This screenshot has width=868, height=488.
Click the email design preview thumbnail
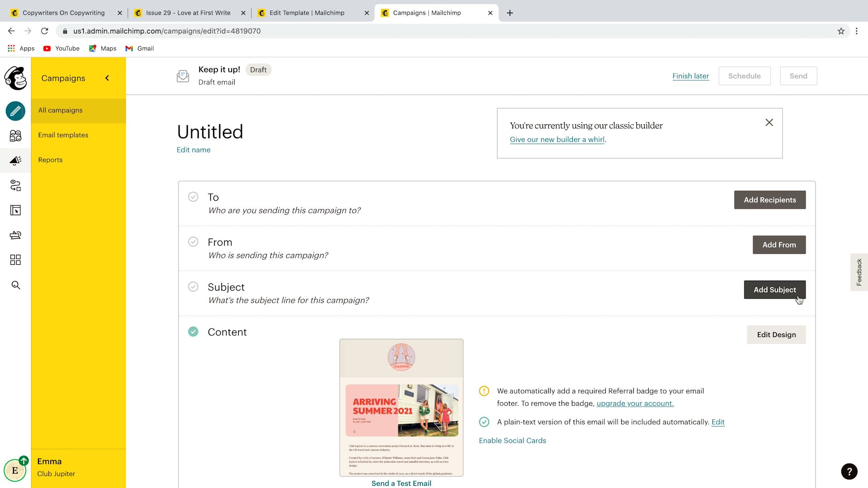[x=401, y=408]
